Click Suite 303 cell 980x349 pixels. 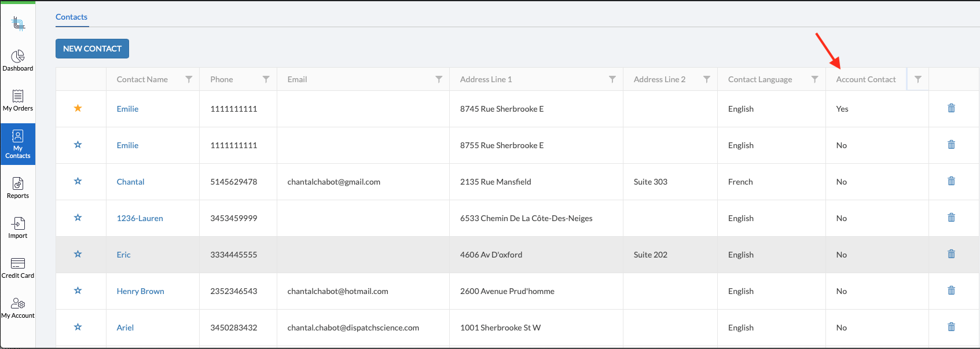click(651, 182)
